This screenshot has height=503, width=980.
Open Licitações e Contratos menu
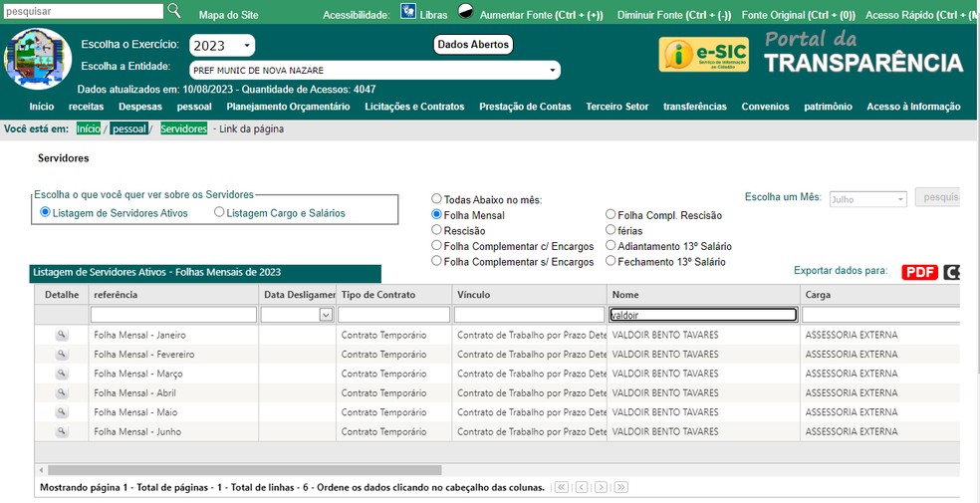pos(415,107)
